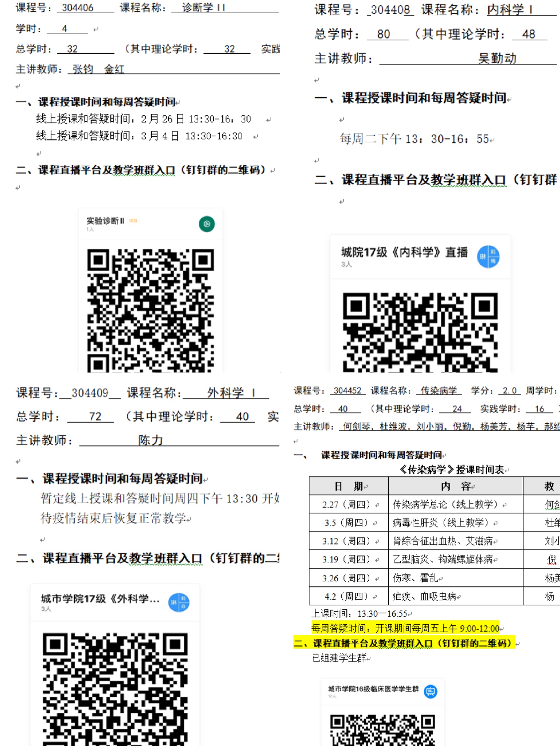The height and width of the screenshot is (746, 560).
Task: Click total hours 40 in 传染病学 document
Action: point(343,409)
